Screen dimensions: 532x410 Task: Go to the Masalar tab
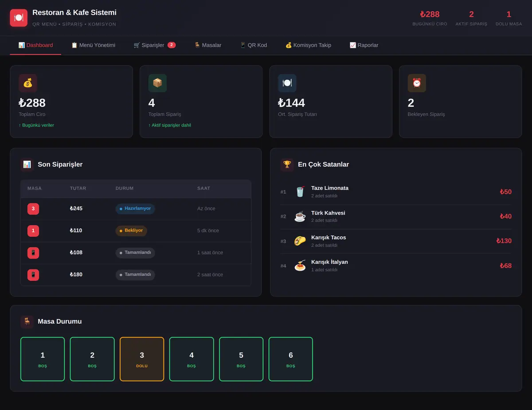pos(207,45)
